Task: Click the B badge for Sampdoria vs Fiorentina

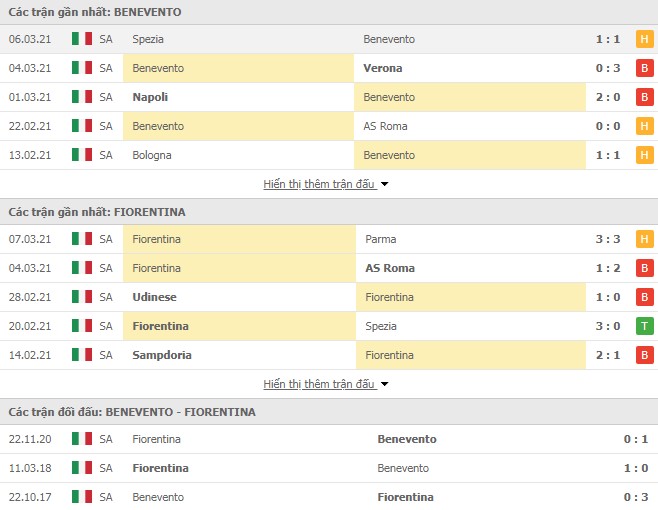Action: pyautogui.click(x=644, y=355)
